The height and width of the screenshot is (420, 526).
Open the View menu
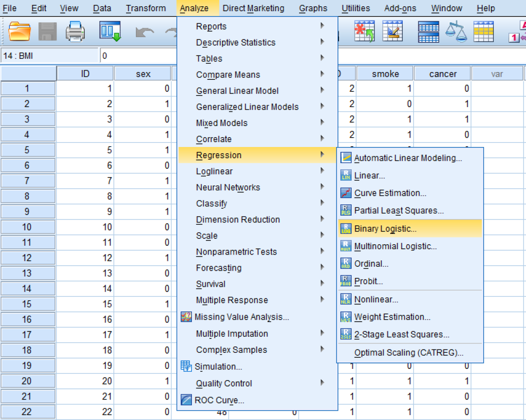[69, 8]
